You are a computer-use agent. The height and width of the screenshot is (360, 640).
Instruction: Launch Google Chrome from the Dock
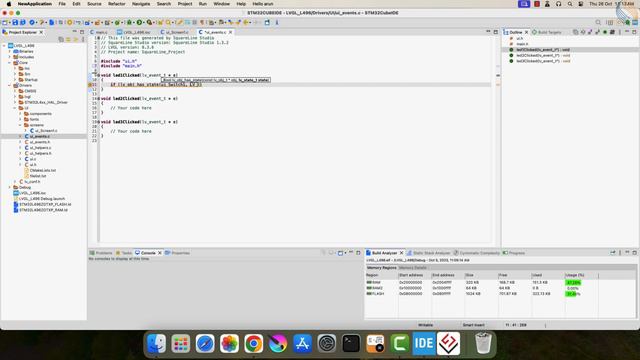tap(253, 343)
